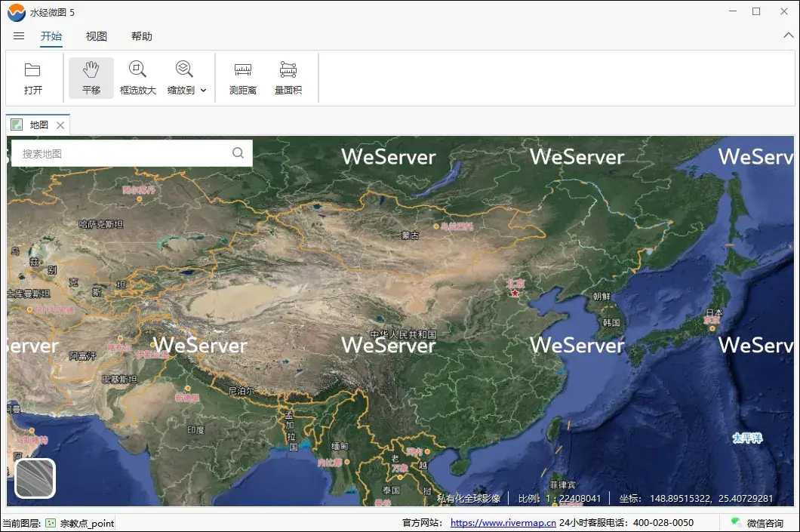Close the 地图 tab
The image size is (800, 532).
[60, 125]
